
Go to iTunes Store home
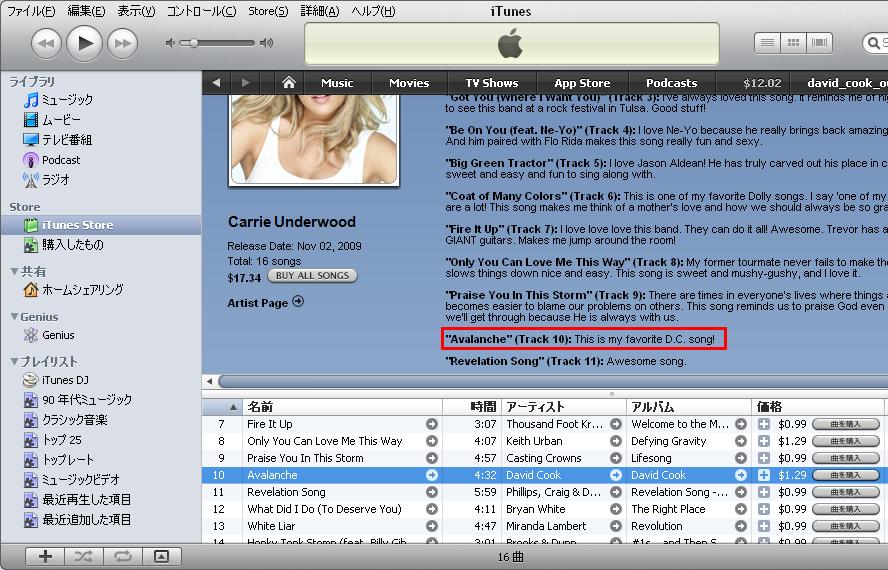(289, 83)
